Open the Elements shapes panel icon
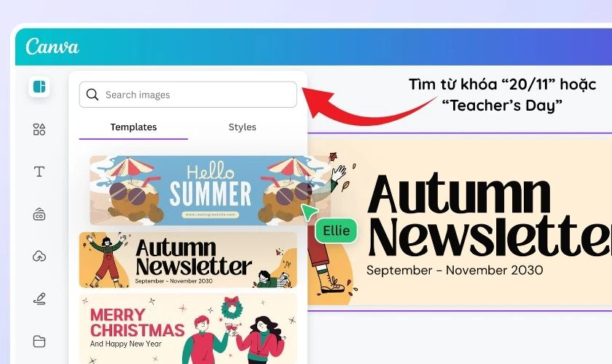612x364 pixels. 39,129
